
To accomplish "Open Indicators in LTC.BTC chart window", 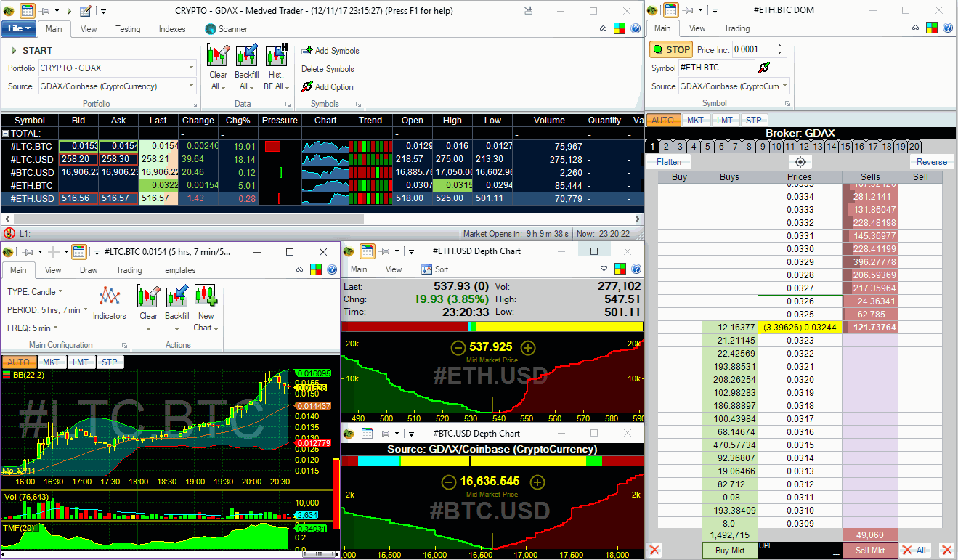I will (110, 302).
